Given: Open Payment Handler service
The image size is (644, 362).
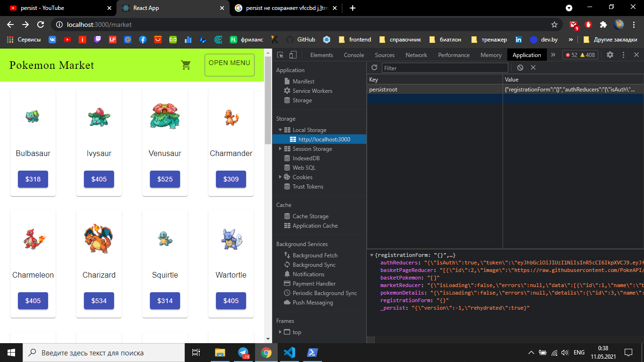Looking at the screenshot, I should click(314, 284).
